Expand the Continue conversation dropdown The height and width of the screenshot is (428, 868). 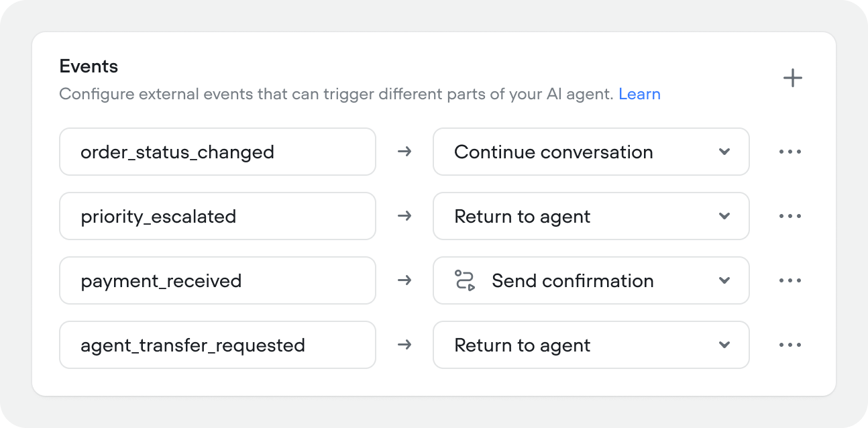tap(724, 152)
